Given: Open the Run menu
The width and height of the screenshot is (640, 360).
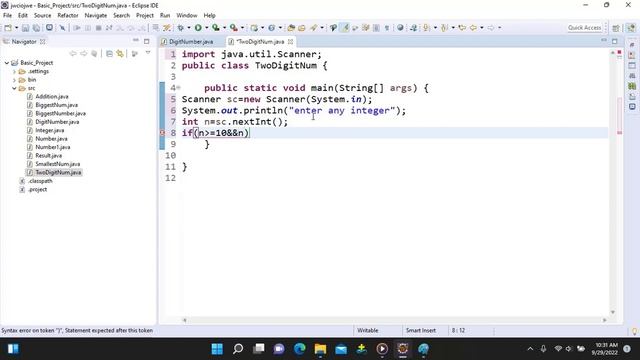Looking at the screenshot, I should click(165, 15).
